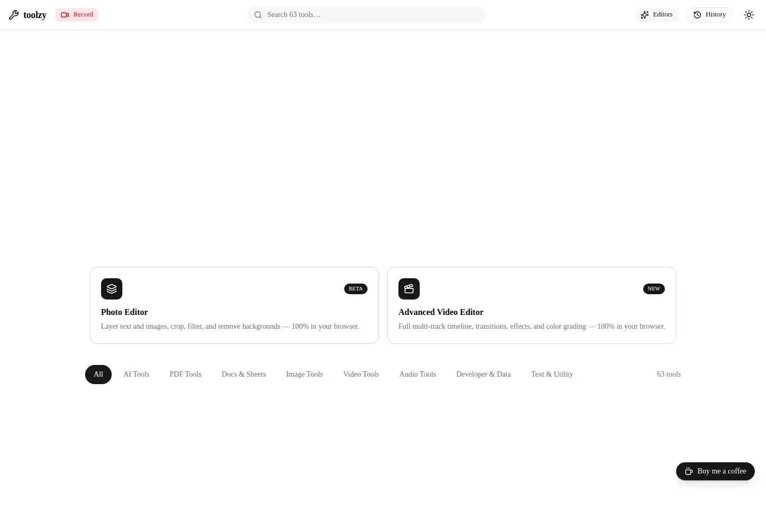Image resolution: width=766 pixels, height=532 pixels.
Task: Show Audio Tools category
Action: tap(418, 375)
